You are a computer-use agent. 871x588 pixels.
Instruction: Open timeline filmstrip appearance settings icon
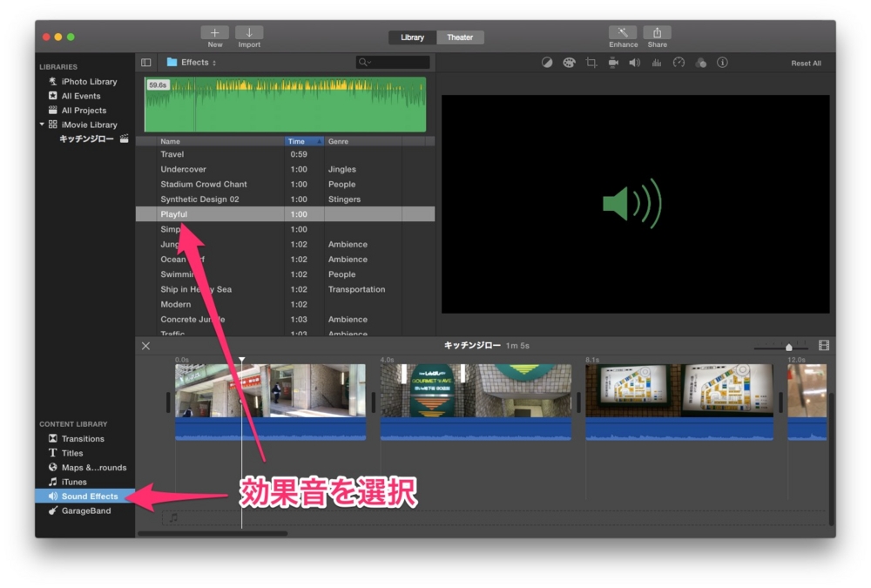pyautogui.click(x=824, y=346)
